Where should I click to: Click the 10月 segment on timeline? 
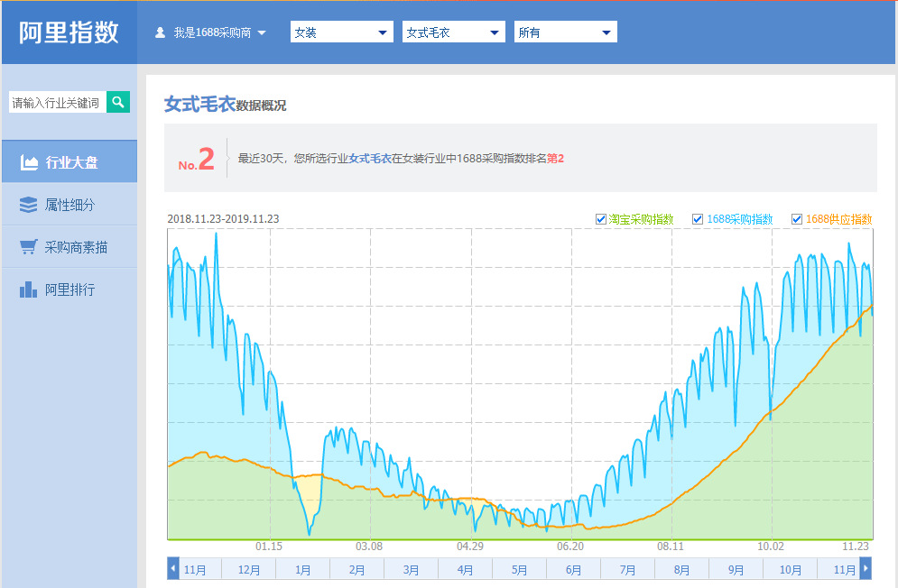click(790, 570)
